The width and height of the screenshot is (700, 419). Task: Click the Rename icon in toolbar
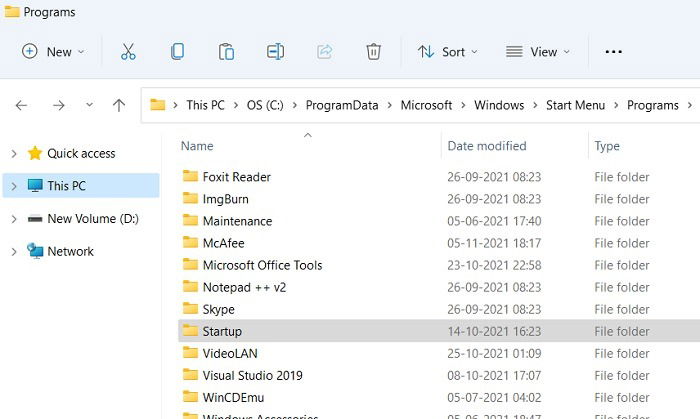[275, 52]
